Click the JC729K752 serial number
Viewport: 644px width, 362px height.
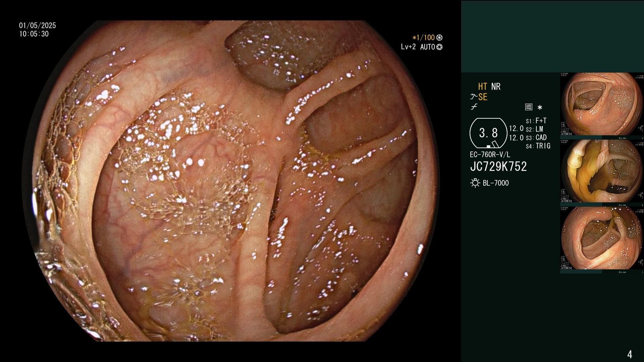[498, 167]
